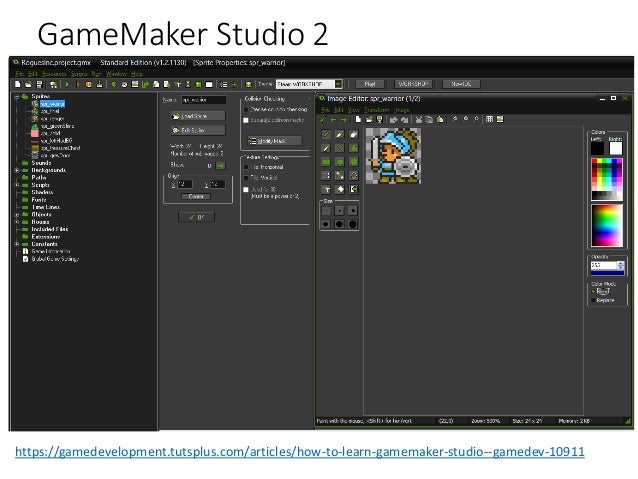Expand the Rooms folder

pos(17,222)
